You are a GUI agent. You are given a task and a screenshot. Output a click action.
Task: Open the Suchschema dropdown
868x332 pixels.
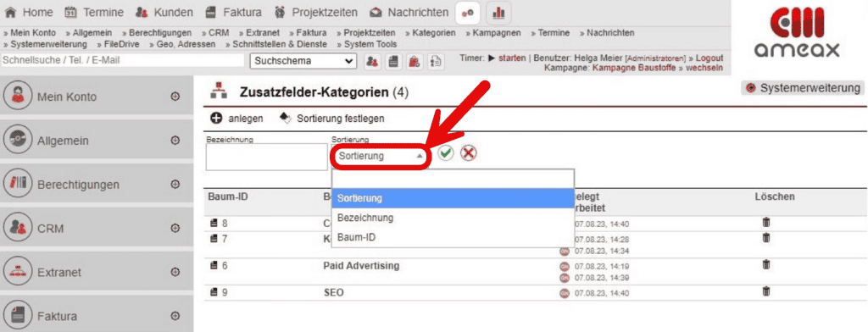pyautogui.click(x=303, y=62)
